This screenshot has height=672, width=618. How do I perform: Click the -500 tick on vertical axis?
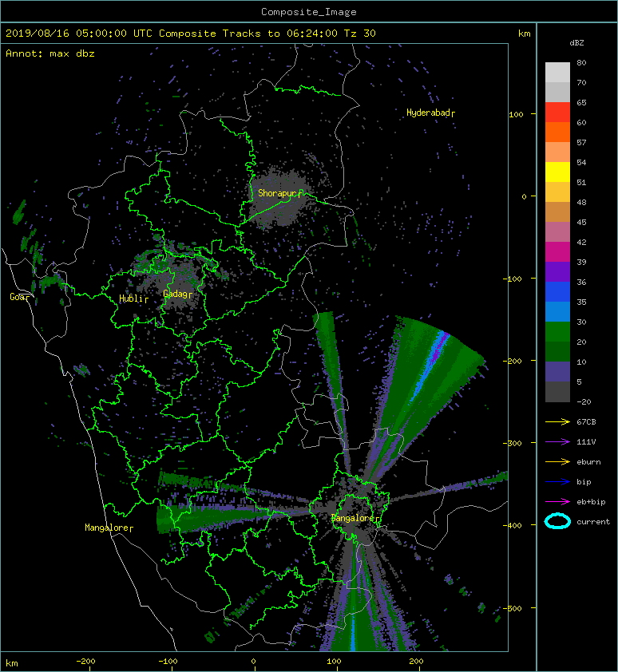[x=512, y=609]
